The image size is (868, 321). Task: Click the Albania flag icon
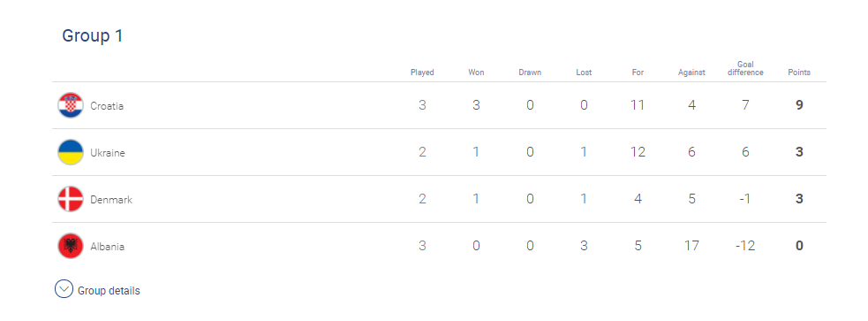tap(71, 246)
